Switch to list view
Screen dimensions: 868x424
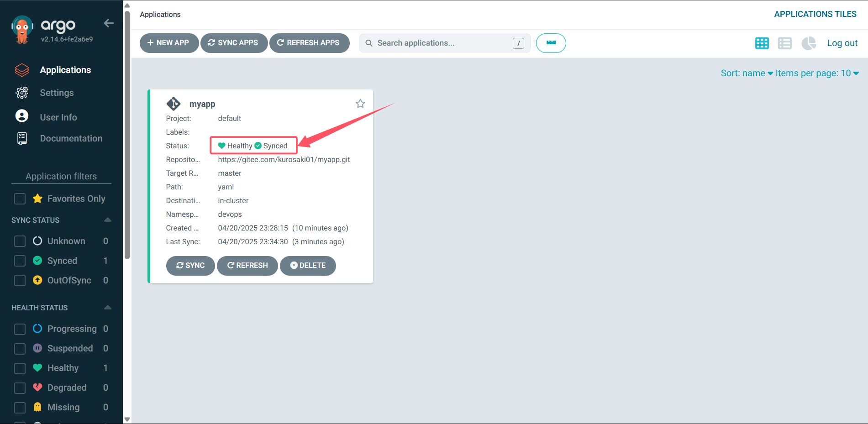[784, 43]
